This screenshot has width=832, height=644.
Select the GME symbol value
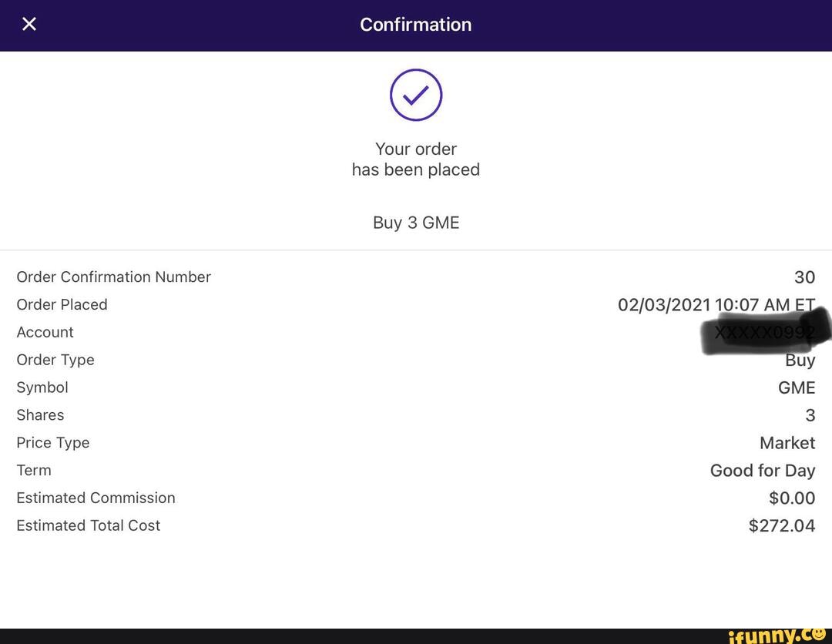tap(797, 387)
